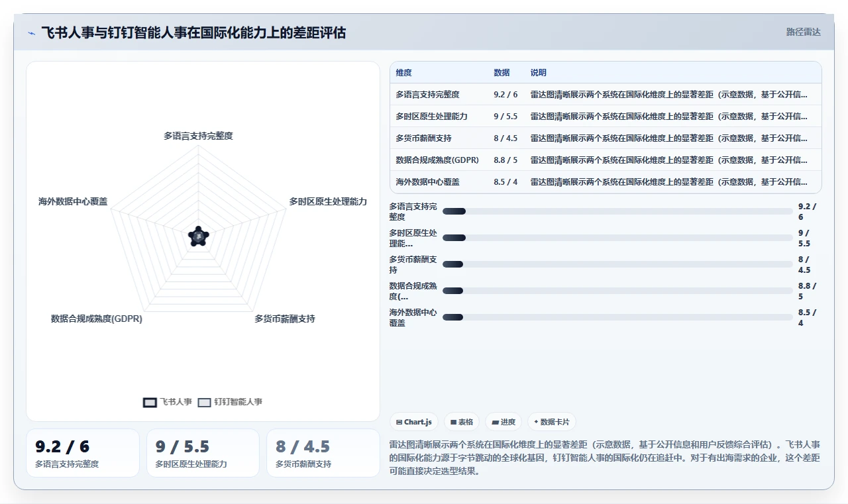Select the 进度 chip
Viewport: 848px width, 504px height.
tap(503, 422)
